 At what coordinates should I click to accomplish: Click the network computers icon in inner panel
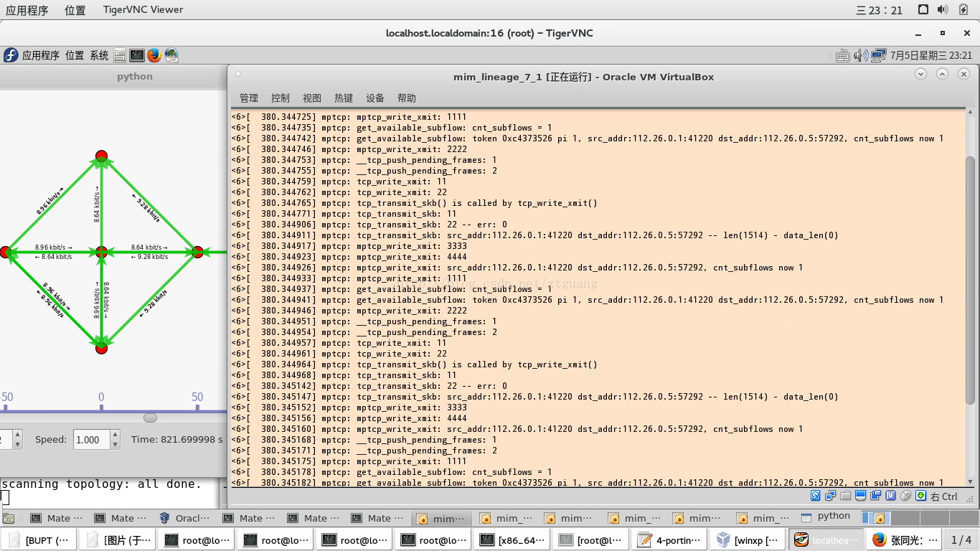(x=880, y=55)
